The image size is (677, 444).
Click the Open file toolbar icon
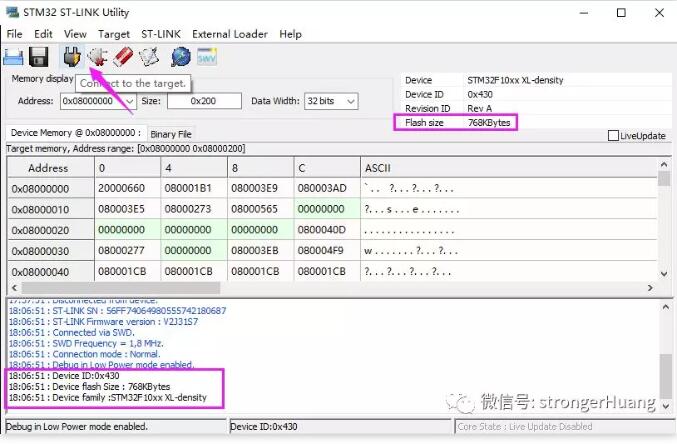point(14,57)
